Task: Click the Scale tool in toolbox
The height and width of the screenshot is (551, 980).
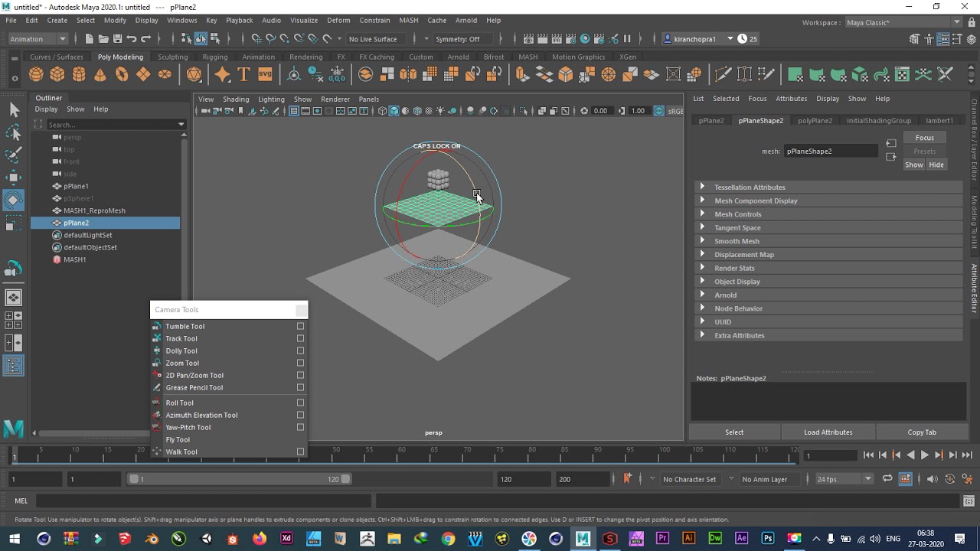Action: tap(14, 223)
